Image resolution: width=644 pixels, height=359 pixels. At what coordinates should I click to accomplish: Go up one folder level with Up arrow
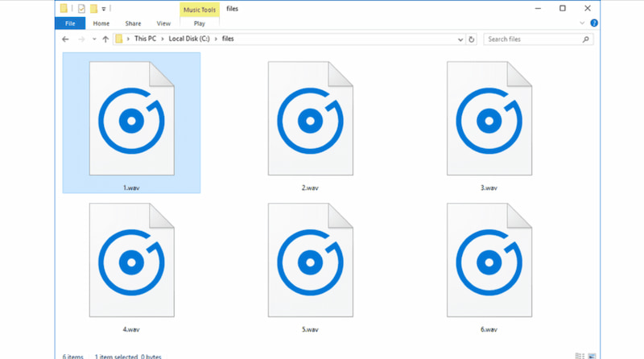(105, 39)
